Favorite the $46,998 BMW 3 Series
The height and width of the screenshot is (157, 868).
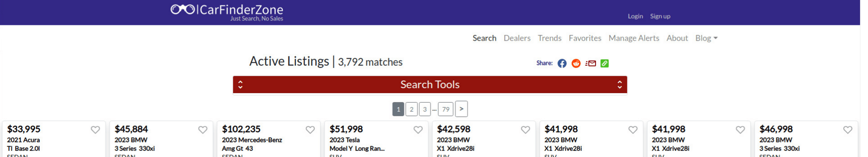(x=848, y=130)
